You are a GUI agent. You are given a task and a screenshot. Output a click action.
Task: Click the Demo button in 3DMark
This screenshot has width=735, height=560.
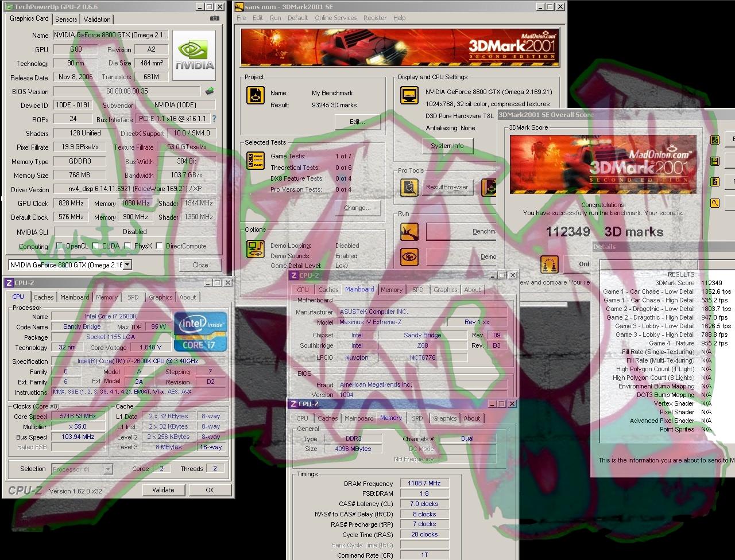pos(461,256)
